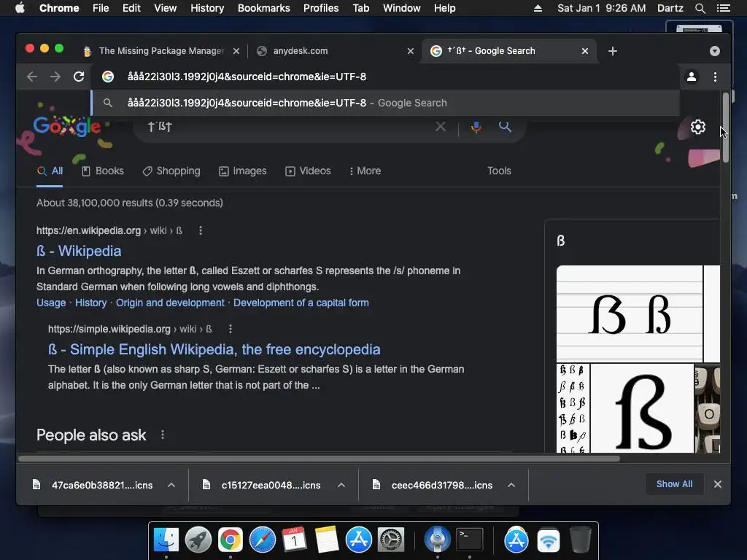
Task: Show All downloads
Action: coord(674,484)
